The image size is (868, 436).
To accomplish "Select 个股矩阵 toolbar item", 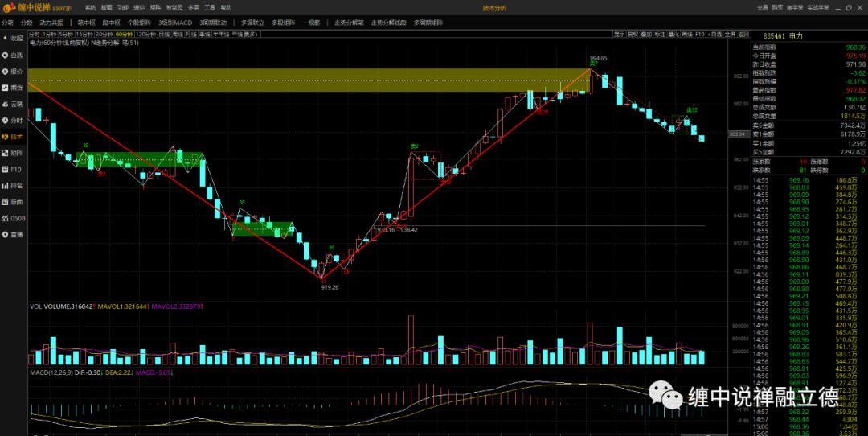I will click(139, 23).
